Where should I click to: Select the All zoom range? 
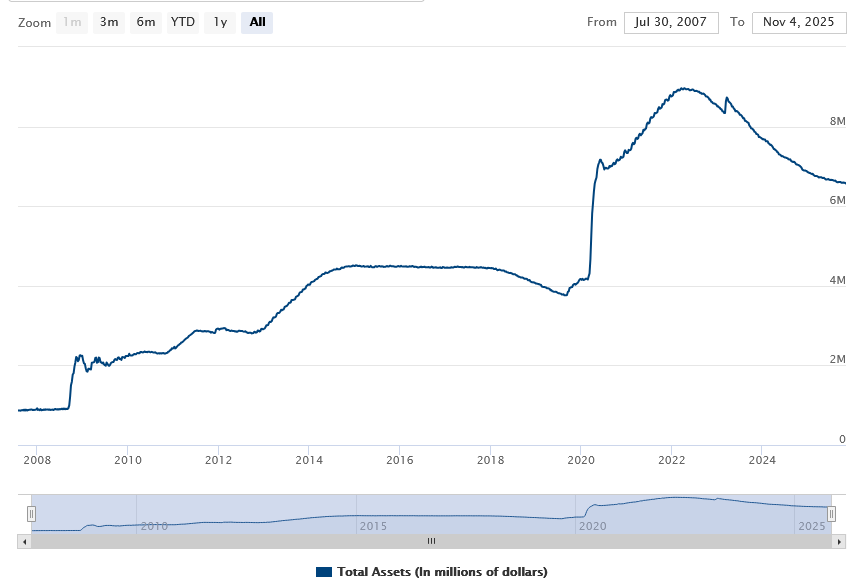click(x=257, y=22)
